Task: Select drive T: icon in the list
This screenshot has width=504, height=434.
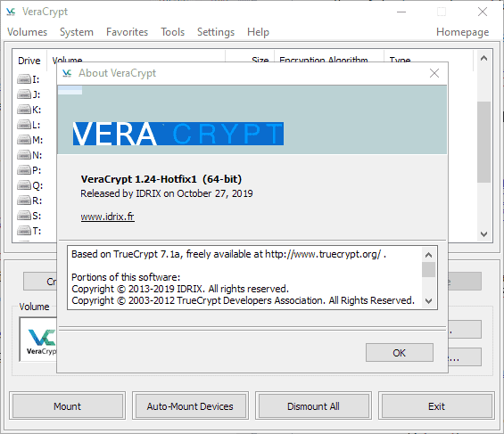Action: click(24, 231)
